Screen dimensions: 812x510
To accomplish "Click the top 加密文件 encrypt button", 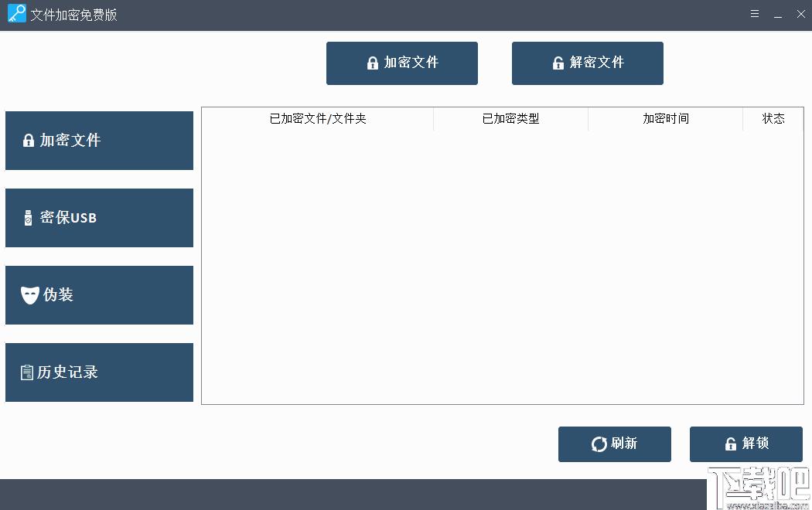I will 402,63.
